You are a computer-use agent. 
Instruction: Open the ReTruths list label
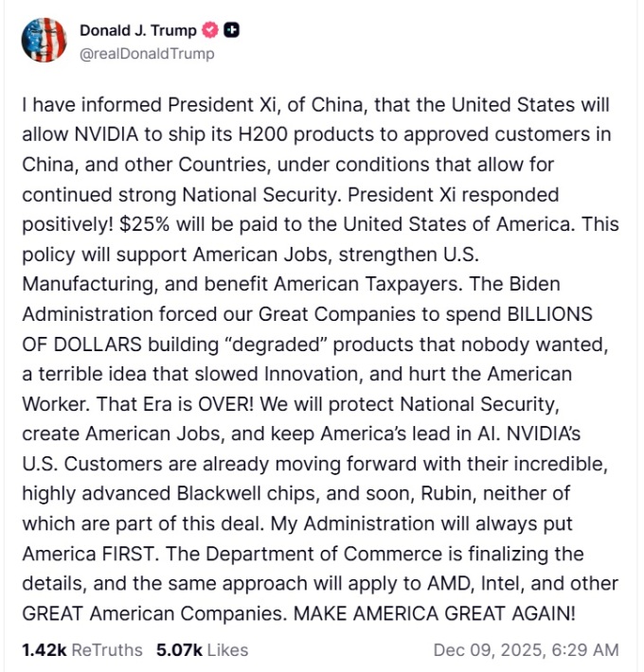click(107, 649)
